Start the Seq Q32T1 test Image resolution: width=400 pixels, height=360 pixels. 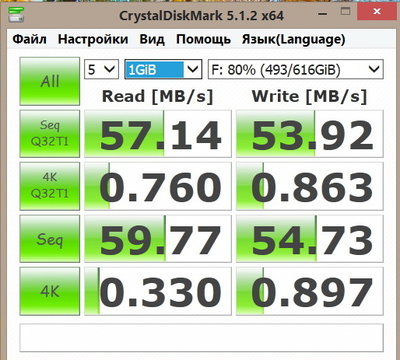click(x=50, y=134)
